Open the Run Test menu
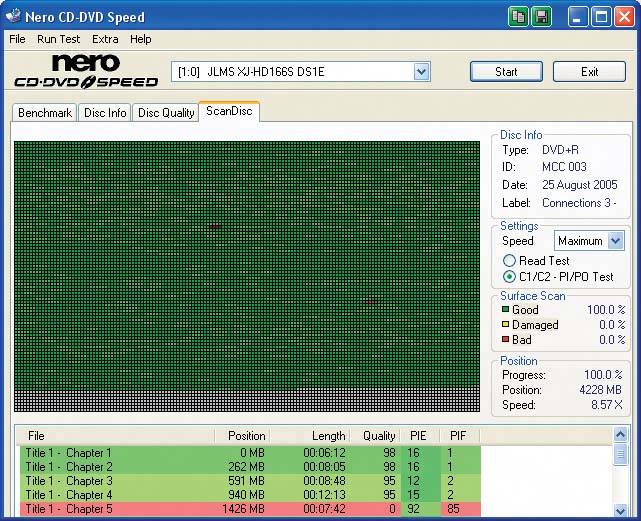Screen dimensions: 641x521 [x=59, y=39]
